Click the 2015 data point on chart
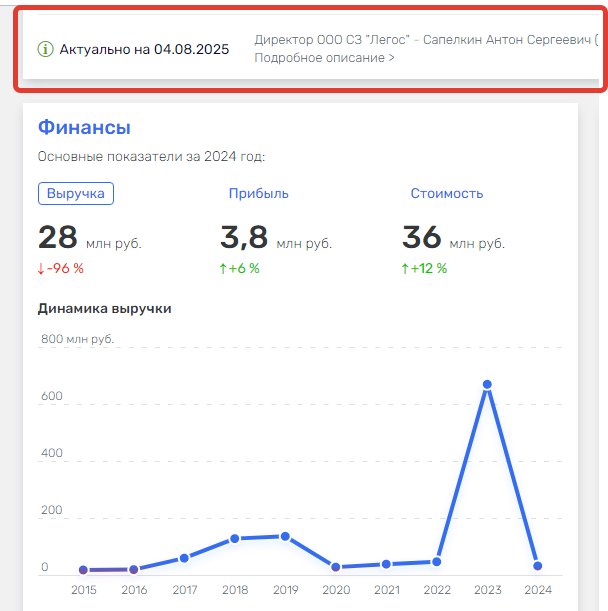608x611 pixels. 83,570
